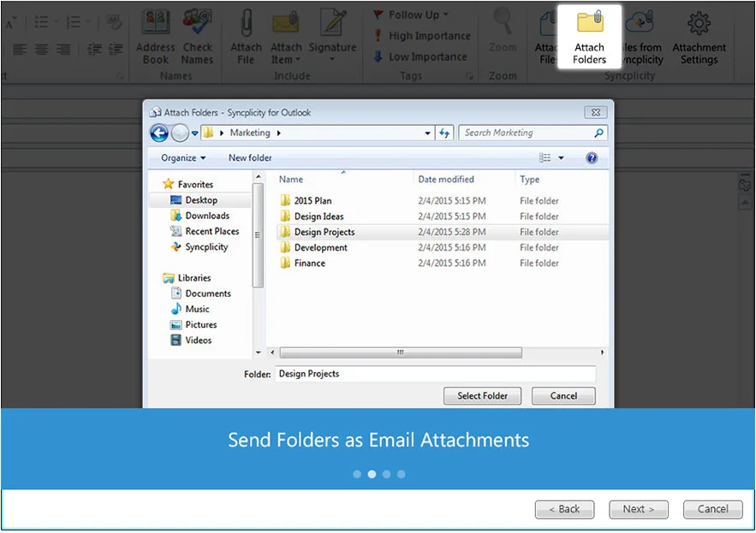Click the increase indent icon in ribbon
The width and height of the screenshot is (756, 533).
116,49
